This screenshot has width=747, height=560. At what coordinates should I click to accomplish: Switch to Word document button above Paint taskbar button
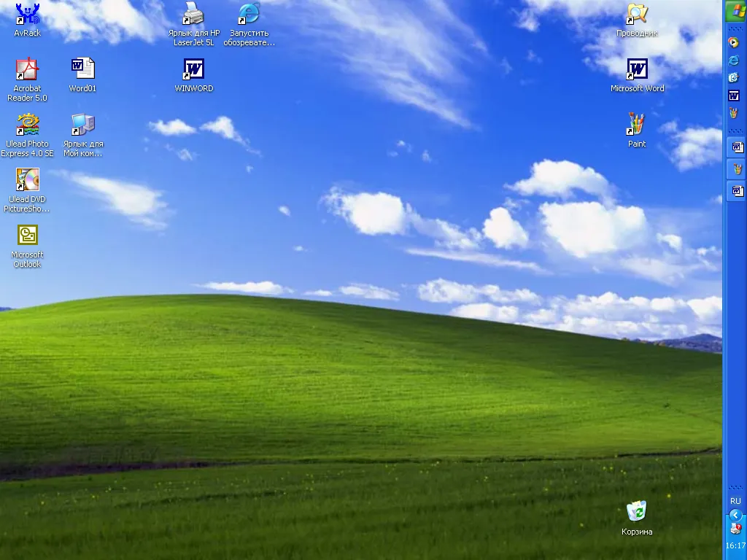[x=736, y=147]
